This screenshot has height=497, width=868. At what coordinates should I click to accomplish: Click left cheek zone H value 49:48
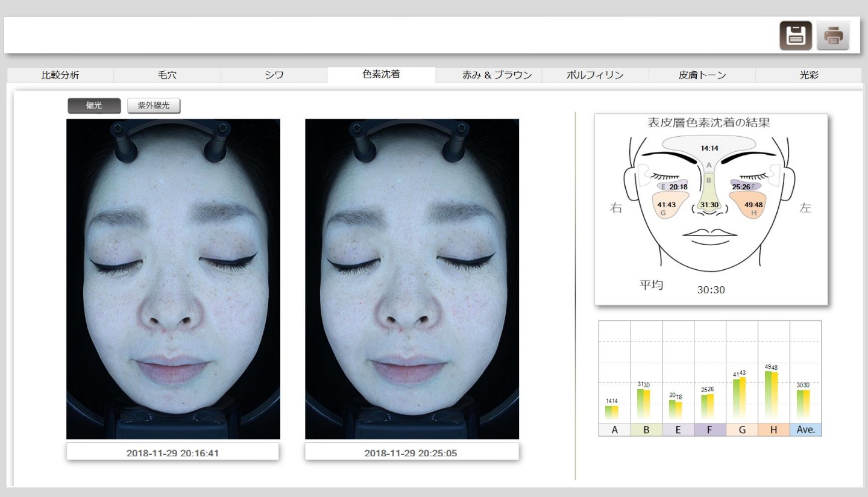pyautogui.click(x=753, y=205)
